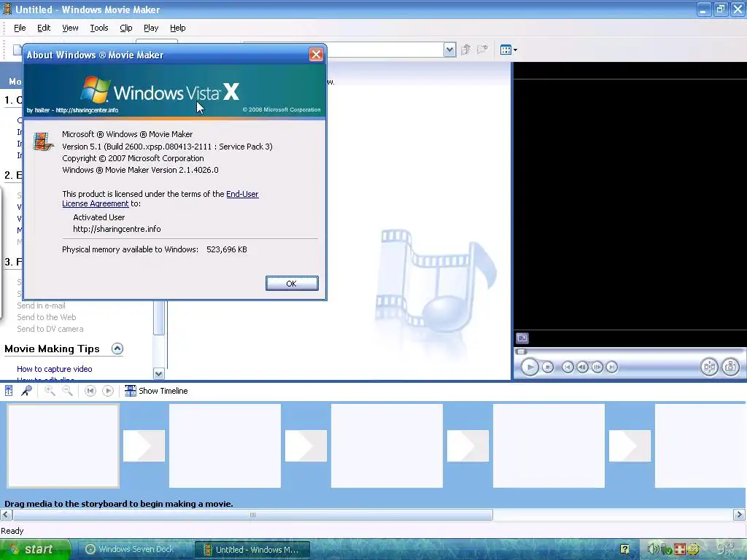
Task: Click the play storyboard button
Action: (x=108, y=391)
